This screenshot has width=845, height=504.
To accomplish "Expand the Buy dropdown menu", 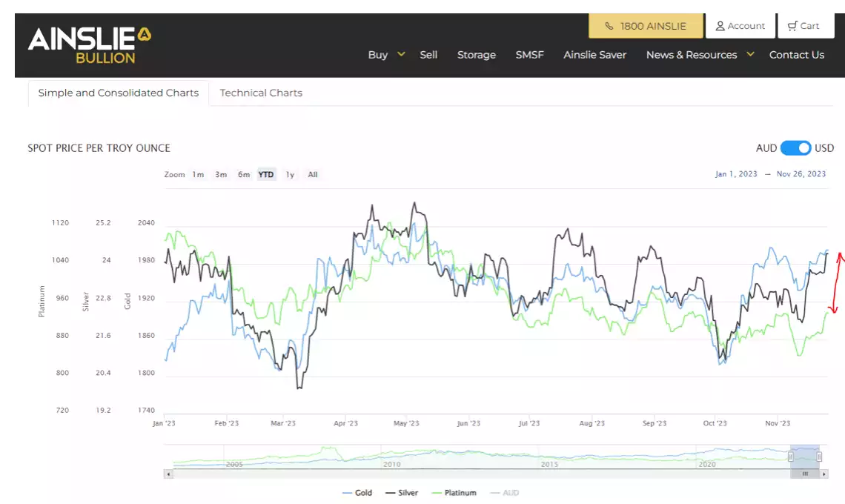I will click(378, 54).
